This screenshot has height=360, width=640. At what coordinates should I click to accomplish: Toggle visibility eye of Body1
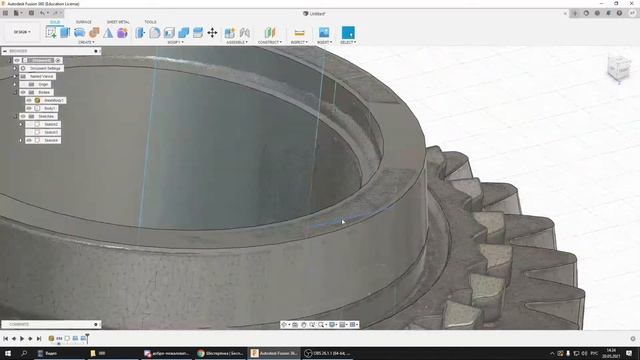(x=29, y=108)
